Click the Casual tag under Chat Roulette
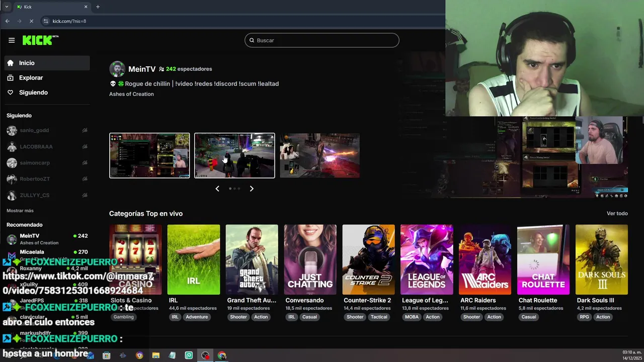Viewport: 644px width, 362px height. tap(529, 317)
